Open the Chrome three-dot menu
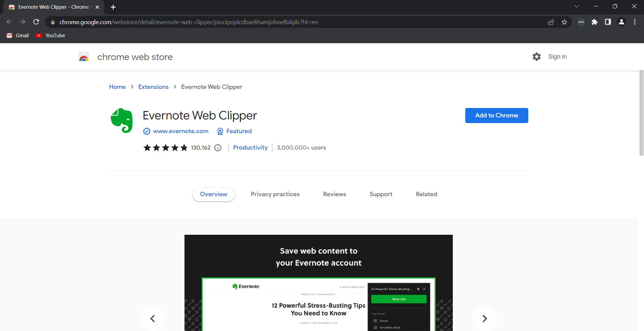Viewport: 644px width, 331px height. (x=635, y=22)
